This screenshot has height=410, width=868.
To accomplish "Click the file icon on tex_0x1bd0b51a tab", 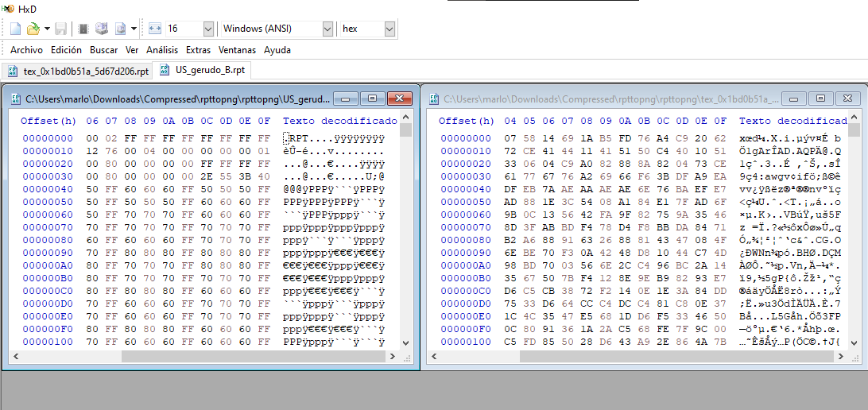I will (x=14, y=72).
